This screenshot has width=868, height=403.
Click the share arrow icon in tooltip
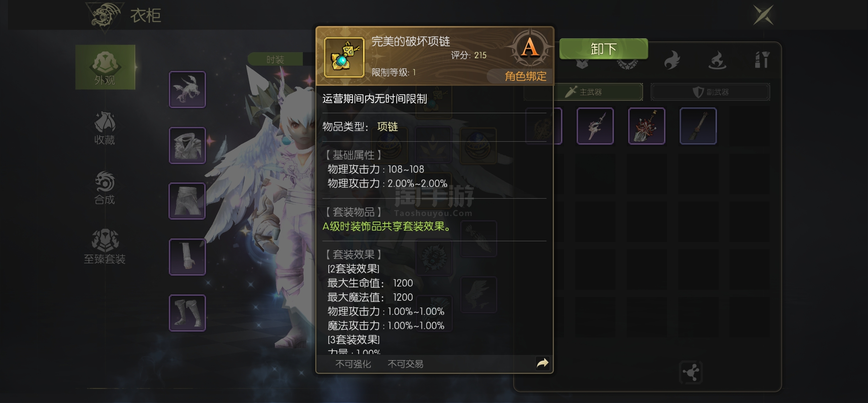point(542,363)
